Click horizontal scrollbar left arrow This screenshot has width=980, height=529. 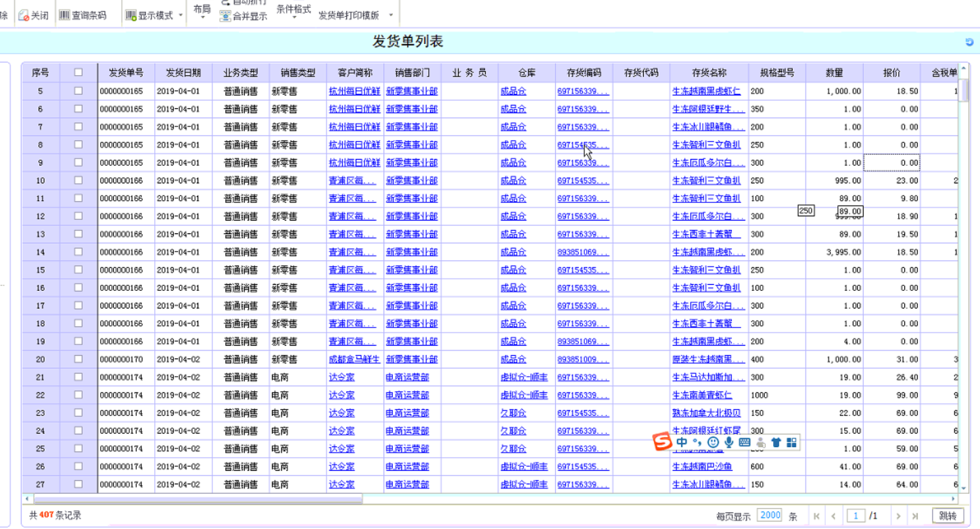[26, 499]
